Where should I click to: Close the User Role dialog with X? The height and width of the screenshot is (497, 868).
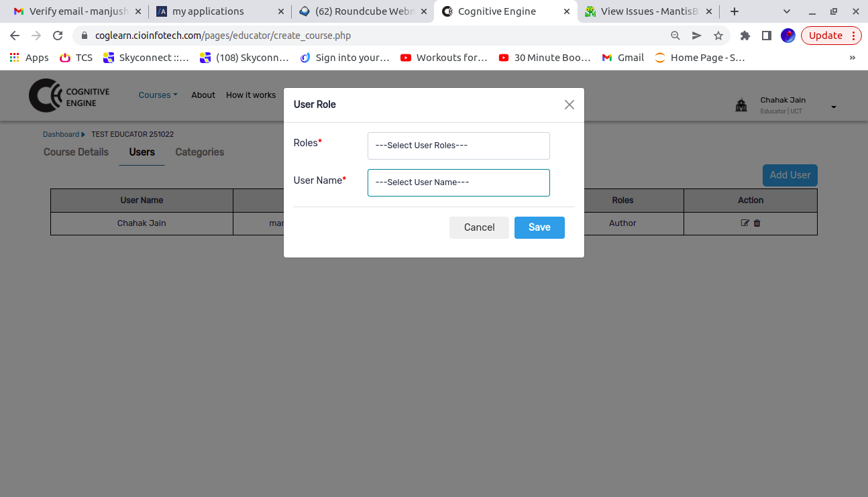coord(569,105)
